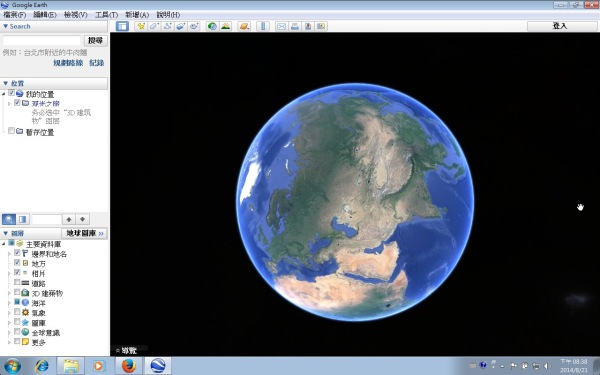
Task: Click the Email envelope icon
Action: pos(281,26)
